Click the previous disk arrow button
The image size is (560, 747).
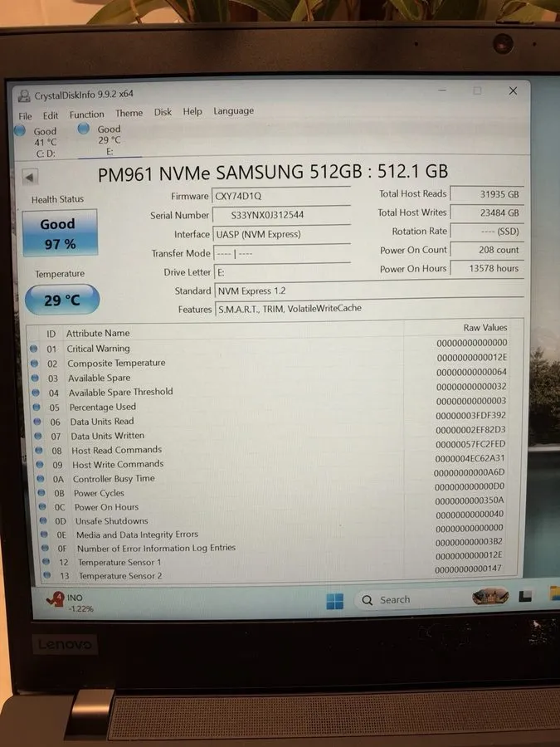click(30, 178)
